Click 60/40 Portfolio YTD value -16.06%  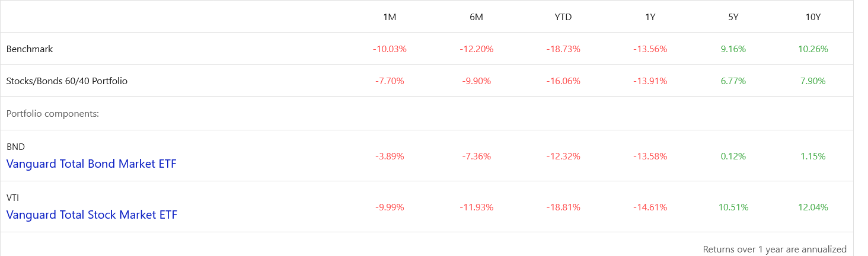tap(563, 81)
